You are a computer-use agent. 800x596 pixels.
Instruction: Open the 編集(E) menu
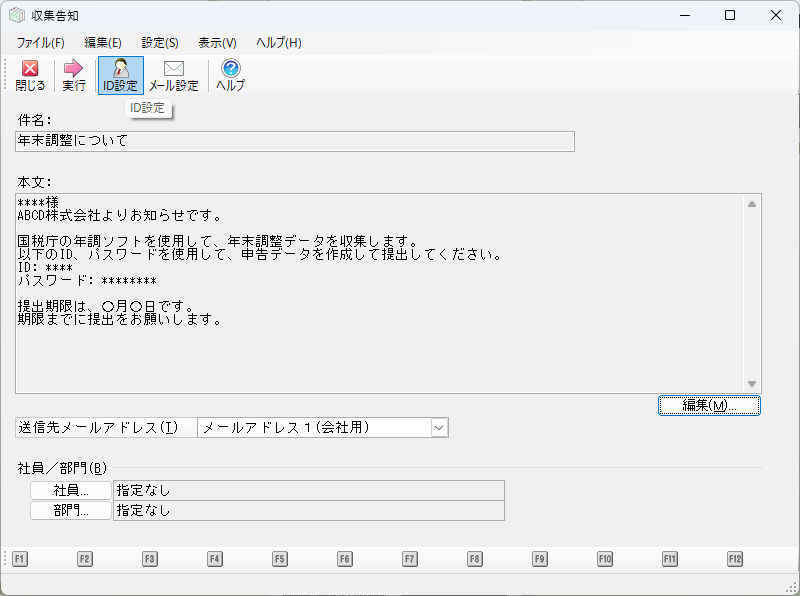[103, 43]
